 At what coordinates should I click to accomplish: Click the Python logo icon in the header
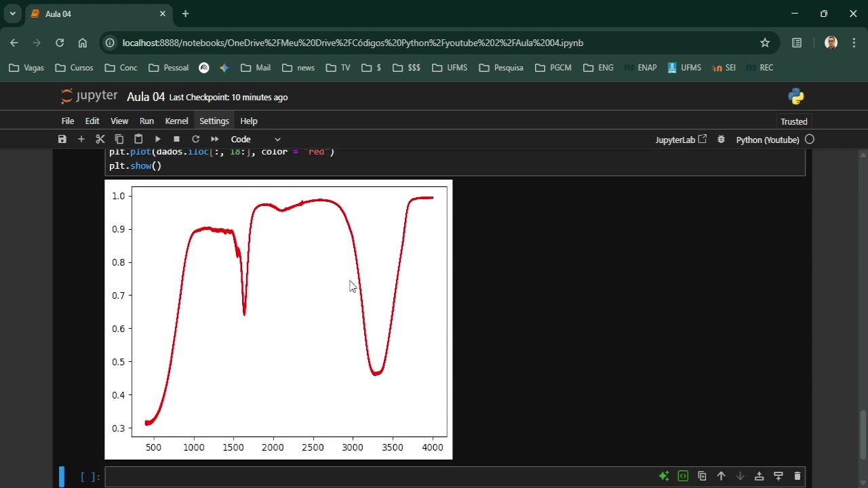coord(796,97)
